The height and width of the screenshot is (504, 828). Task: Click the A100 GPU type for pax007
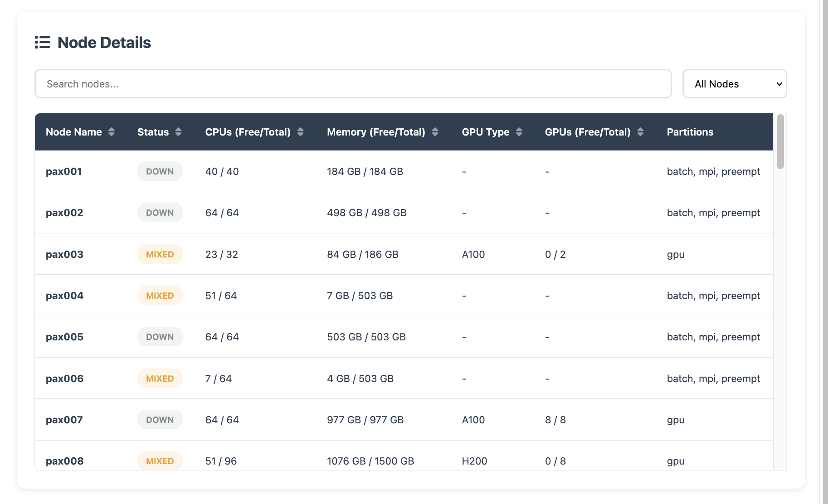pos(473,420)
